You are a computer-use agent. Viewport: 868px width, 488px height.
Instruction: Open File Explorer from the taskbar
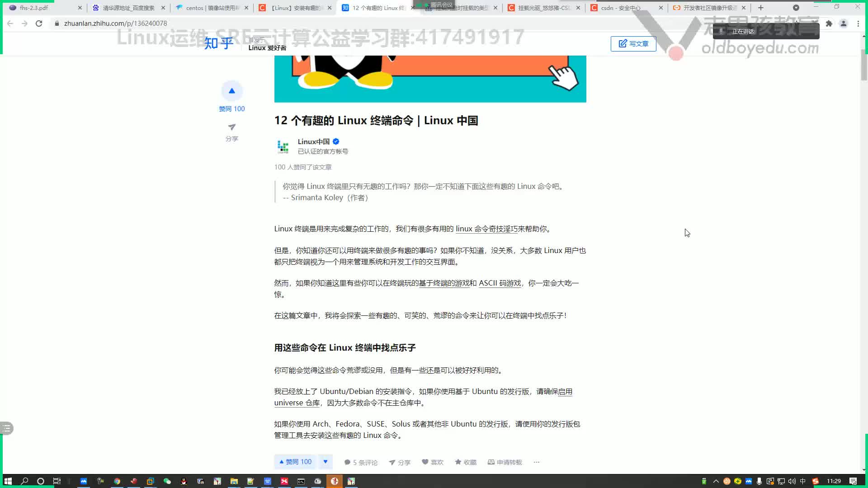pos(234,481)
